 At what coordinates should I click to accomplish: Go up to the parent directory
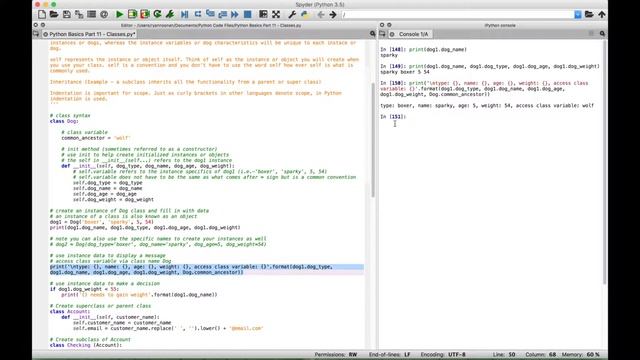602,14
